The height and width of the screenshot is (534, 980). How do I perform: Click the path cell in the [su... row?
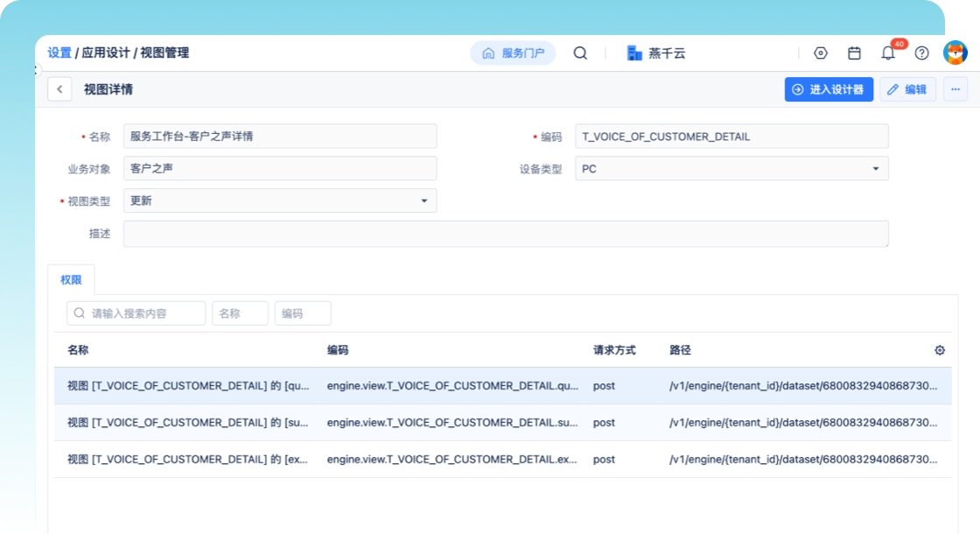point(803,423)
